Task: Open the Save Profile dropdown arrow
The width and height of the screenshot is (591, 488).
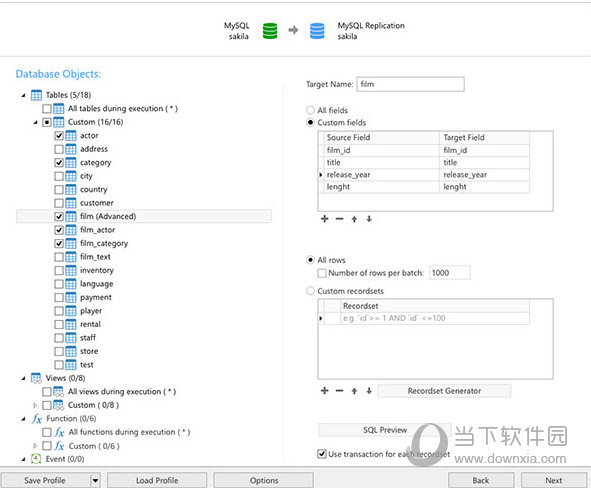Action: [x=95, y=480]
